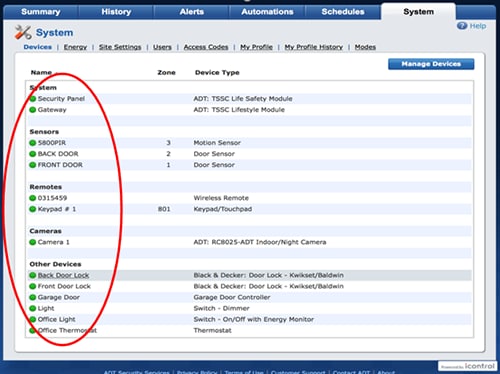Switch to the Schedules tab

[x=343, y=12]
